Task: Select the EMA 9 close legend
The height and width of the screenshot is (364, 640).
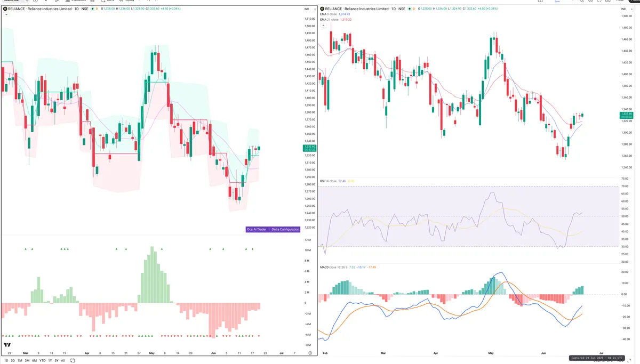Action: 328,14
